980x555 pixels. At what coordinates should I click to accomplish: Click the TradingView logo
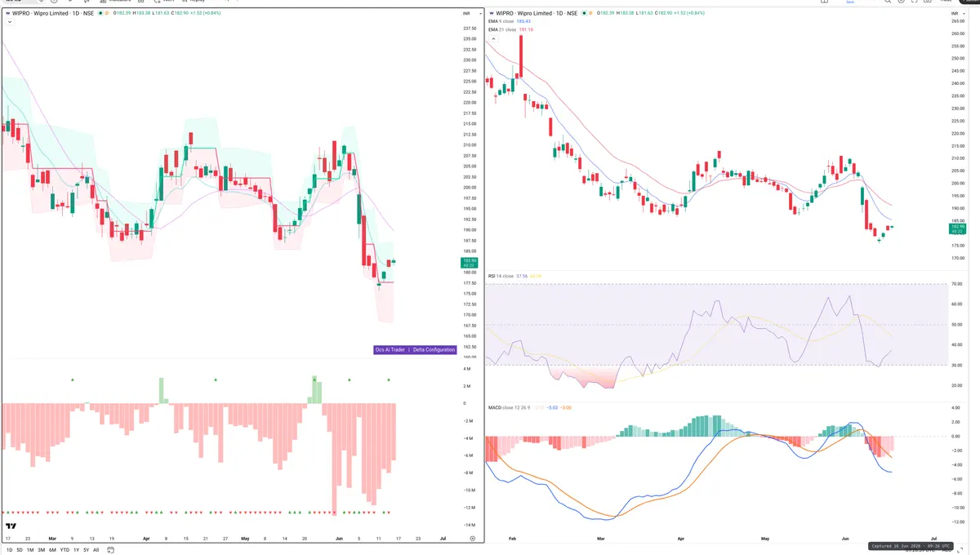point(11,526)
